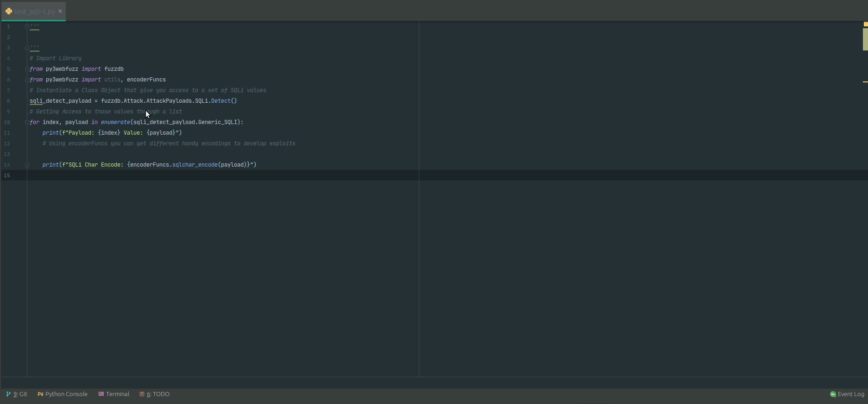
Task: Collapse the for loop at line 10
Action: pyautogui.click(x=27, y=122)
